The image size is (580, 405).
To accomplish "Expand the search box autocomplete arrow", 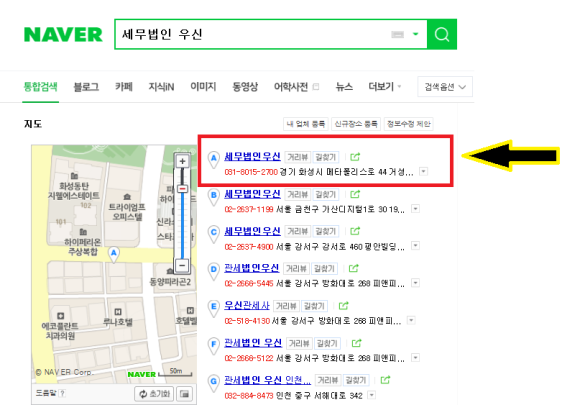I will pyautogui.click(x=416, y=34).
